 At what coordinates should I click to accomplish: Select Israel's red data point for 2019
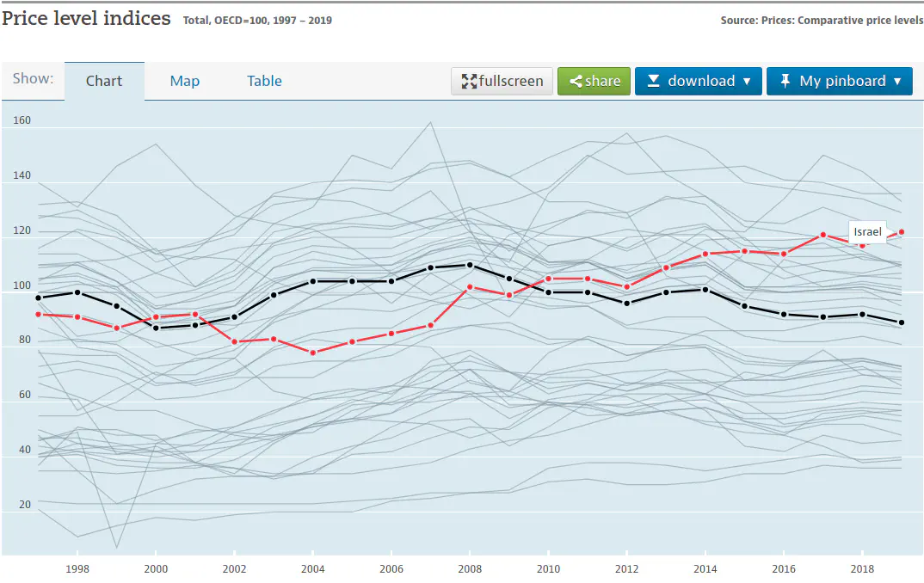901,232
